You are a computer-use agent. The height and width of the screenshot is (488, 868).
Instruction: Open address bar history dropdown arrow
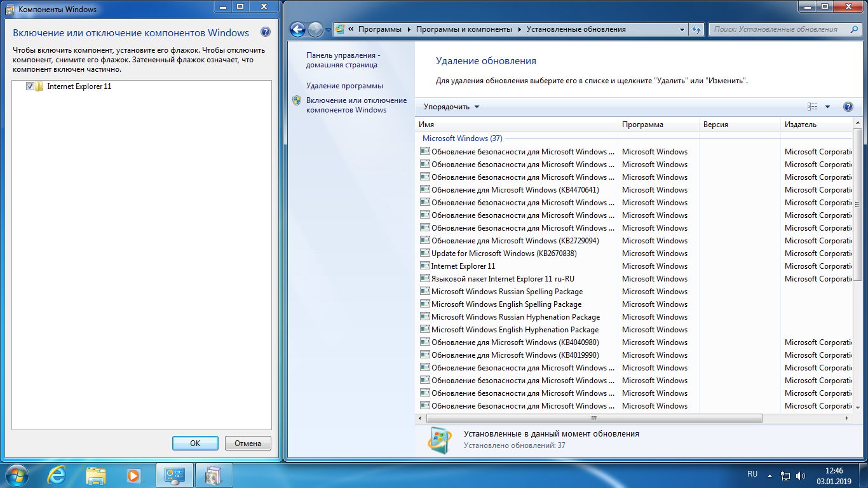(681, 29)
